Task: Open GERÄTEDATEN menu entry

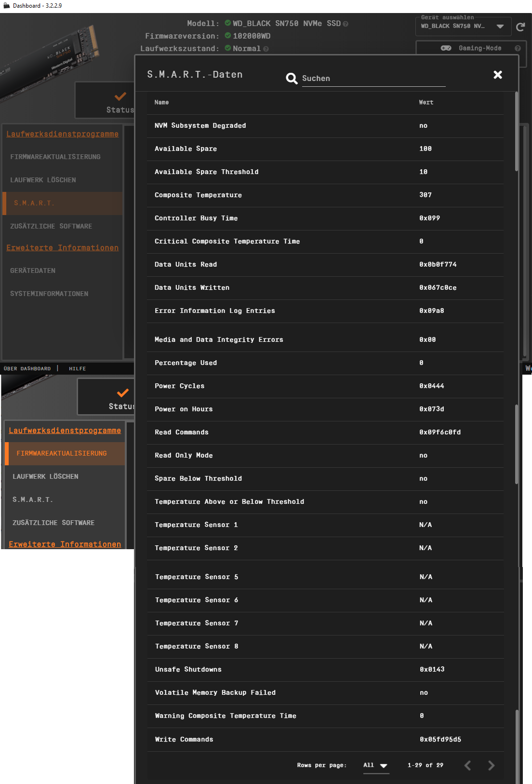Action: (63, 270)
